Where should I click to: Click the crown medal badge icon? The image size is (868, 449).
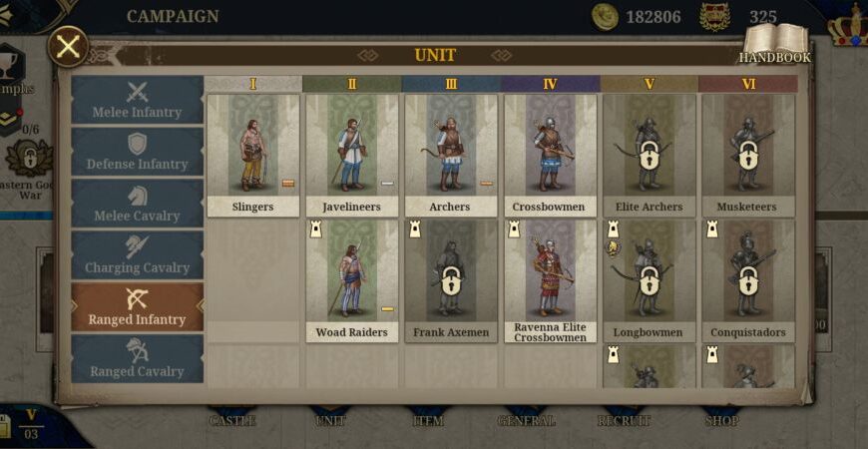pos(714,17)
